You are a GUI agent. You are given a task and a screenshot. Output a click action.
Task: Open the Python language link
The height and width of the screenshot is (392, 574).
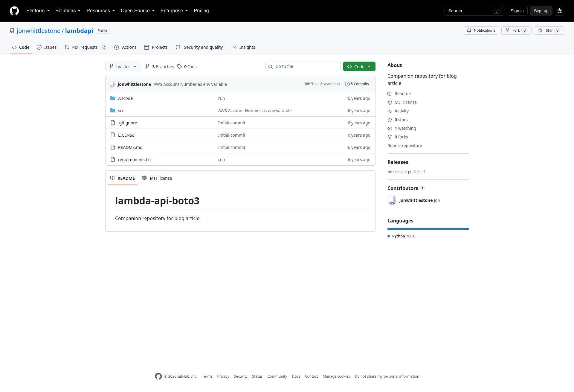[402, 236]
